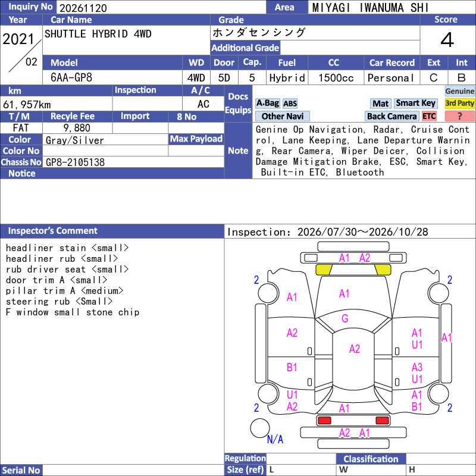
Task: Click the Inspector's Comment header
Action: click(x=112, y=231)
